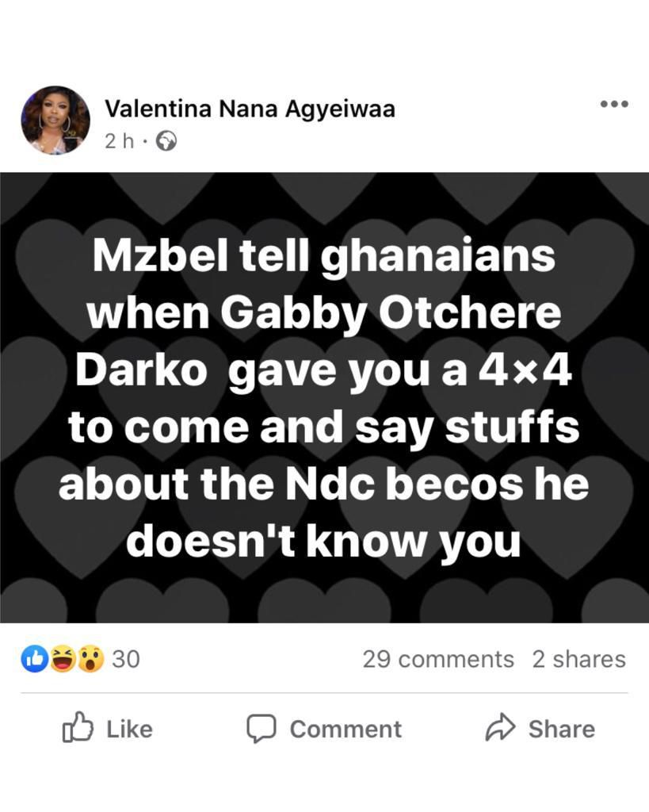Click the globe public audience icon
This screenshot has height=812, width=649.
point(166,141)
